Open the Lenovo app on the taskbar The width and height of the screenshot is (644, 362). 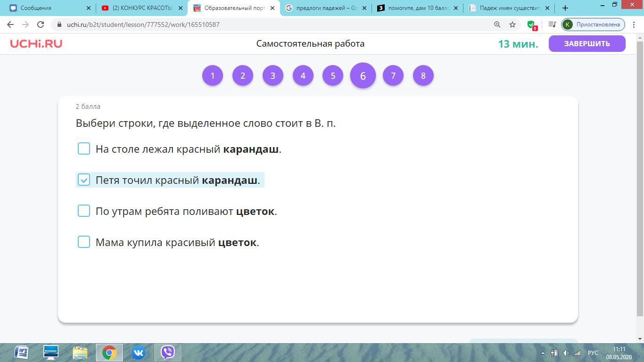point(50,353)
